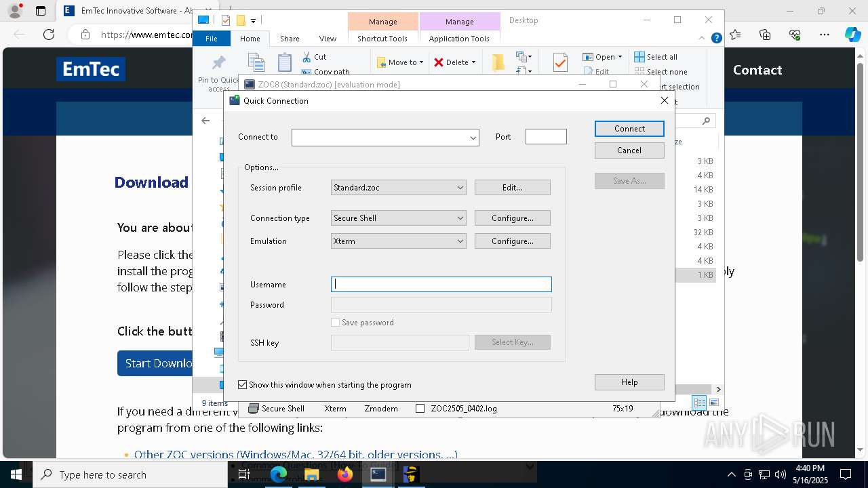Open ZOC terminal icon in taskbar

(378, 474)
